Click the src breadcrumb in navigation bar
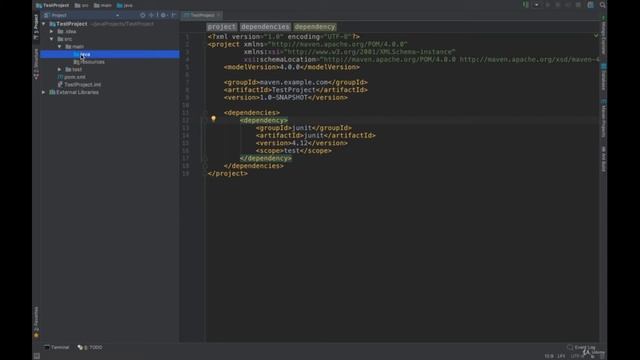 tap(81, 5)
